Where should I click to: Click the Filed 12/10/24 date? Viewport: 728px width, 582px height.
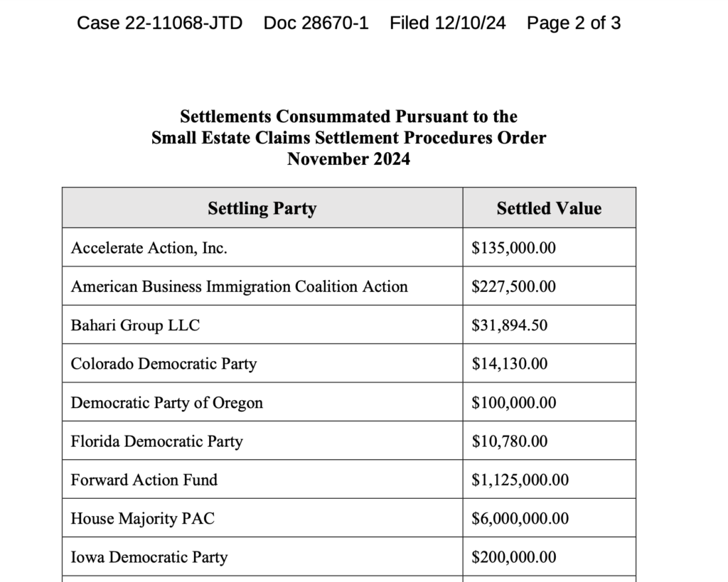coord(447,23)
